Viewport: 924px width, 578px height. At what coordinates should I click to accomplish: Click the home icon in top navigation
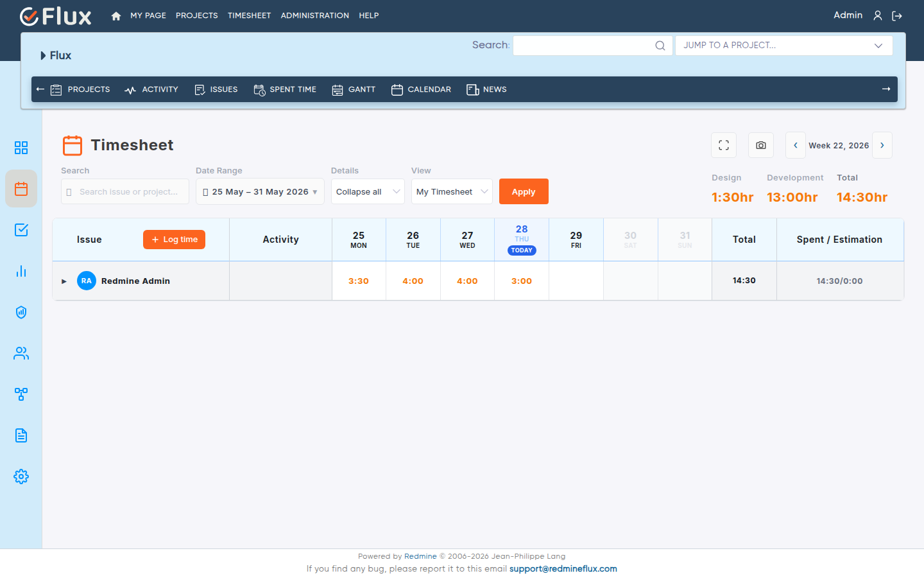116,16
